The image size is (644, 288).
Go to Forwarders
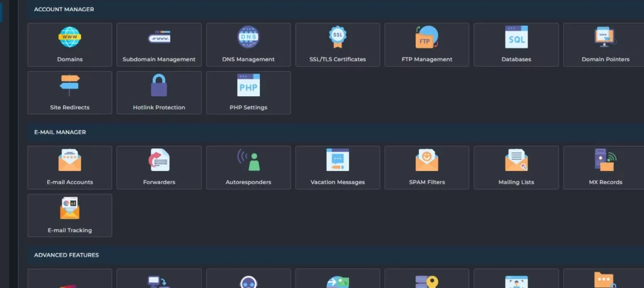[159, 168]
